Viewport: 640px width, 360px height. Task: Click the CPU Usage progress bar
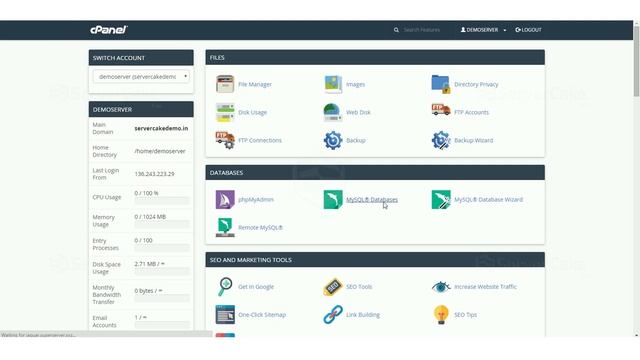(162, 200)
